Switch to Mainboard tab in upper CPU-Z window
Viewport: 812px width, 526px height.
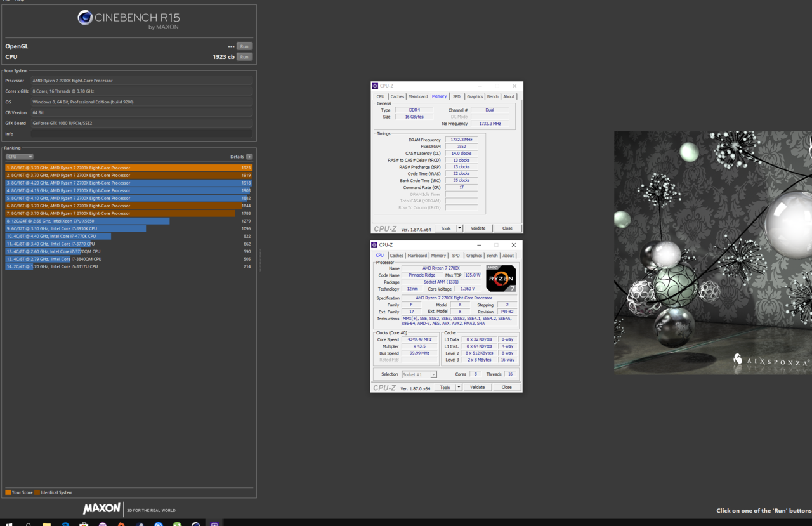[418, 97]
